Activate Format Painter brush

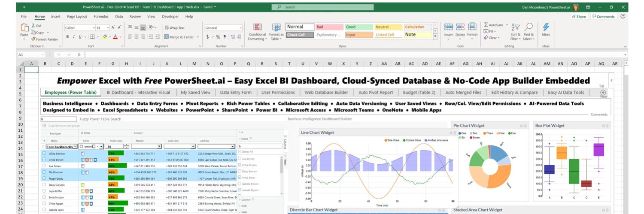tap(33, 39)
